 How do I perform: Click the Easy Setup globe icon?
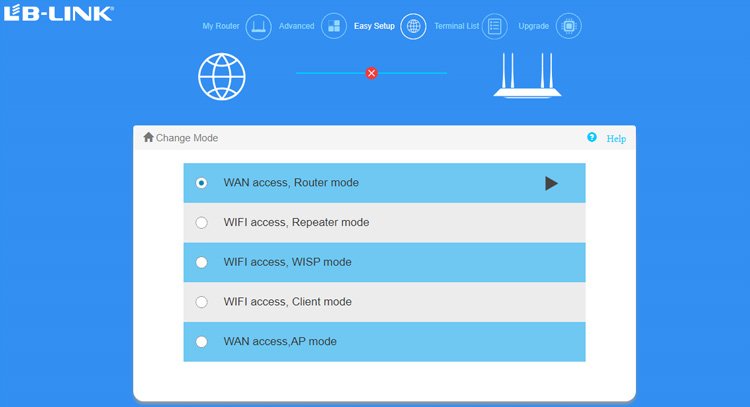click(413, 26)
